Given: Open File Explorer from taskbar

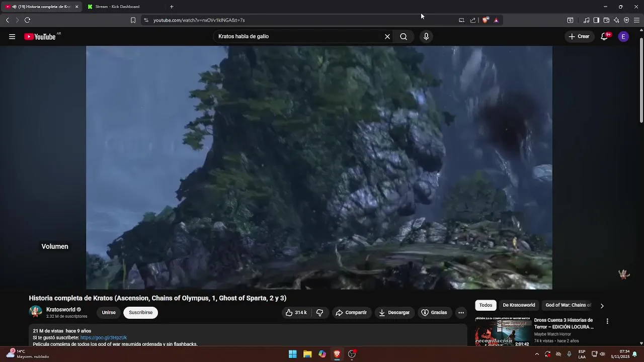Looking at the screenshot, I should [x=307, y=354].
